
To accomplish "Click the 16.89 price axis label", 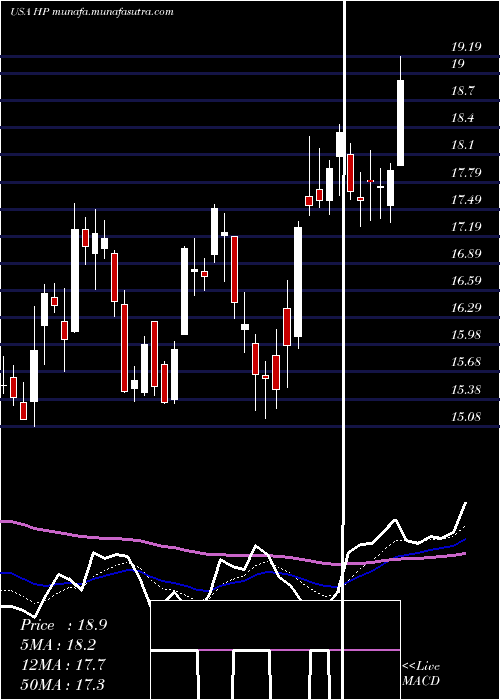I will click(x=466, y=254).
